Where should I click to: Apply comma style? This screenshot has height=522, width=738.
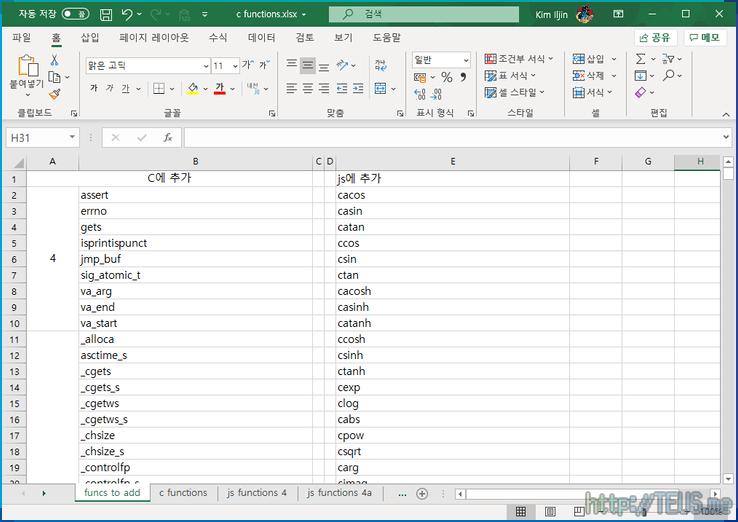[463, 77]
